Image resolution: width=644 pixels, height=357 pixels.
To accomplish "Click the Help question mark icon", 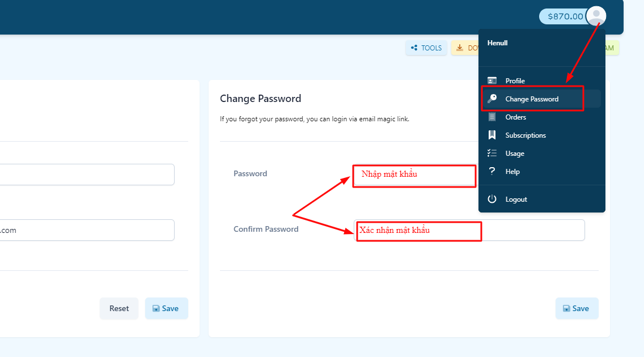I will point(492,171).
